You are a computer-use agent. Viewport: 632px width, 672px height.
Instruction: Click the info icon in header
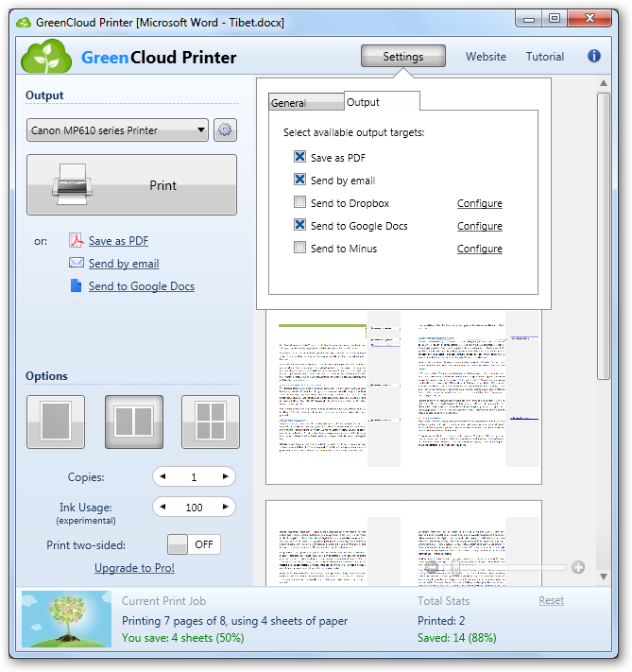pyautogui.click(x=594, y=56)
